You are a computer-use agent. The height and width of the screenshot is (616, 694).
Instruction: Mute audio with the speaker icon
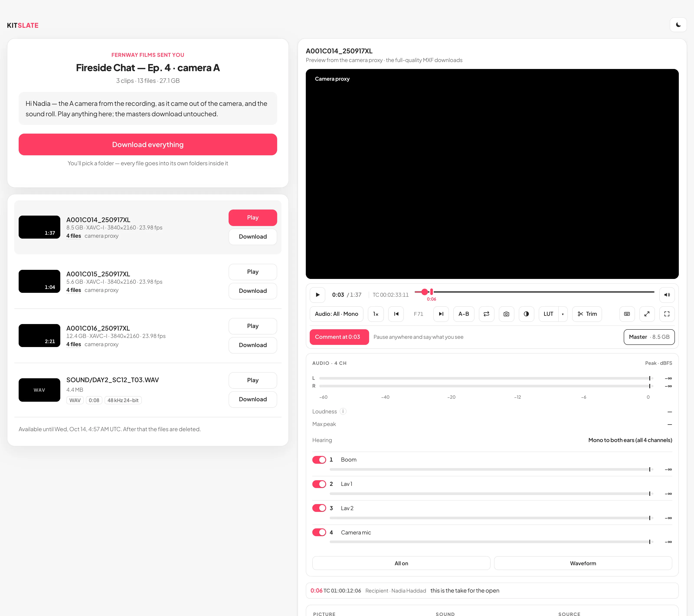coord(667,295)
